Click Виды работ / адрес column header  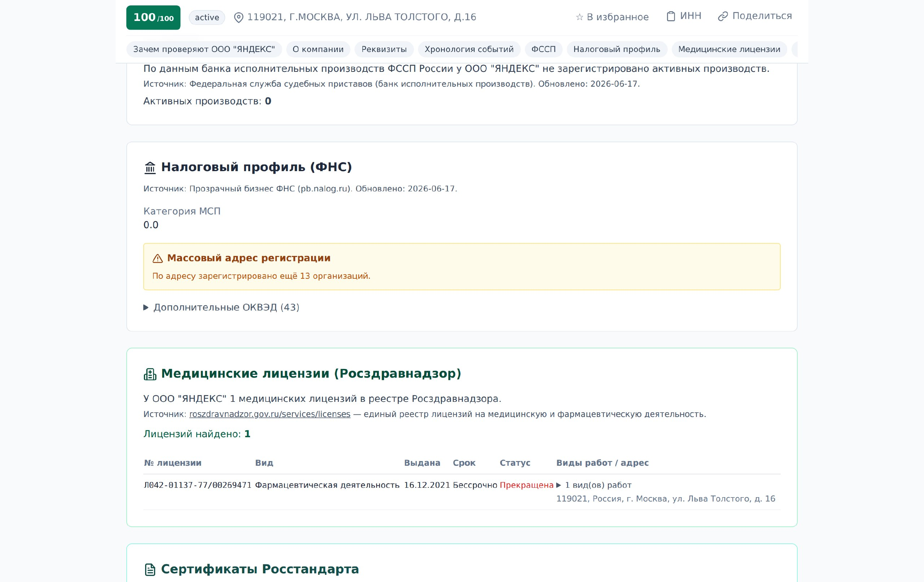click(x=602, y=463)
